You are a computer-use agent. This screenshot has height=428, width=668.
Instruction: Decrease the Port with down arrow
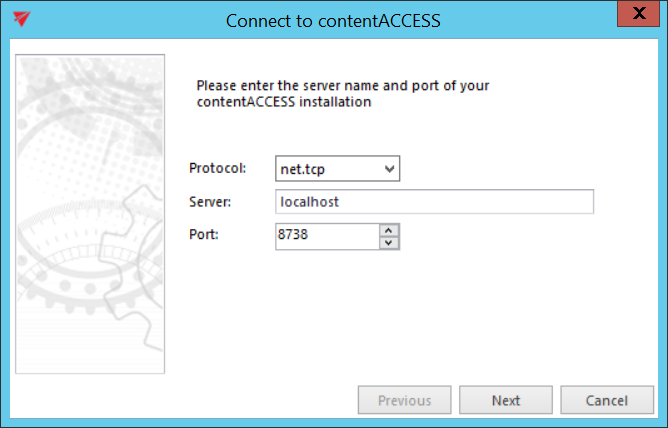389,241
